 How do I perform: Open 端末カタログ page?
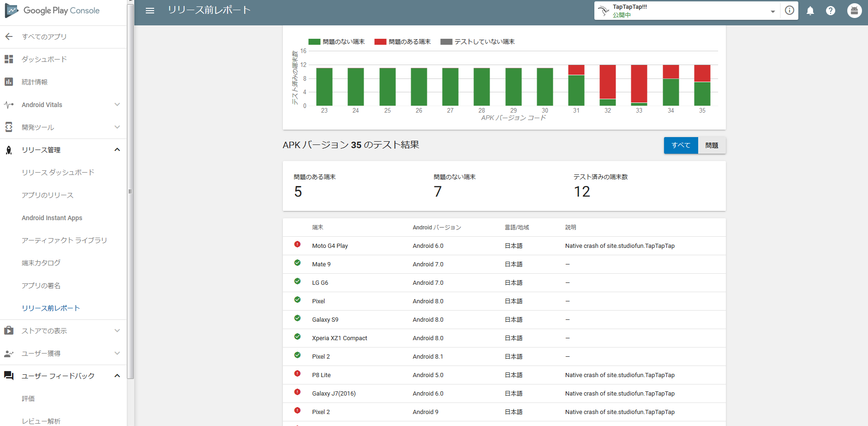pos(41,263)
